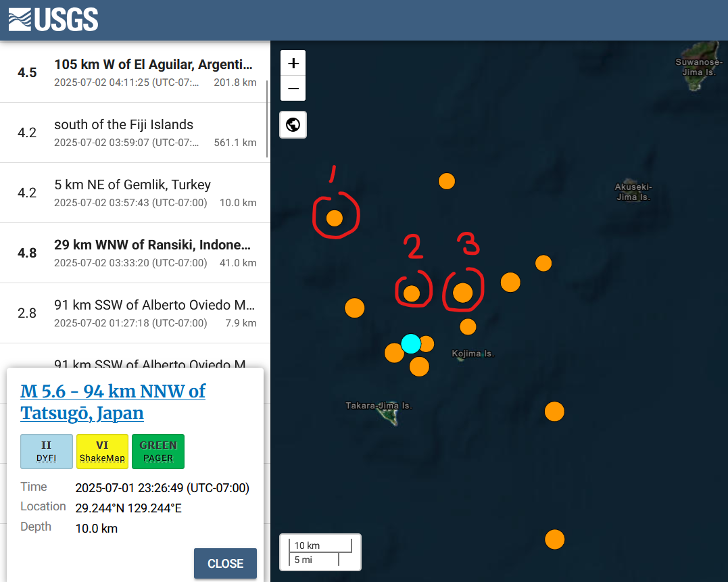Select the 5 km NE of Gemlik, Turkey earthquake
The height and width of the screenshot is (582, 728).
tap(135, 193)
